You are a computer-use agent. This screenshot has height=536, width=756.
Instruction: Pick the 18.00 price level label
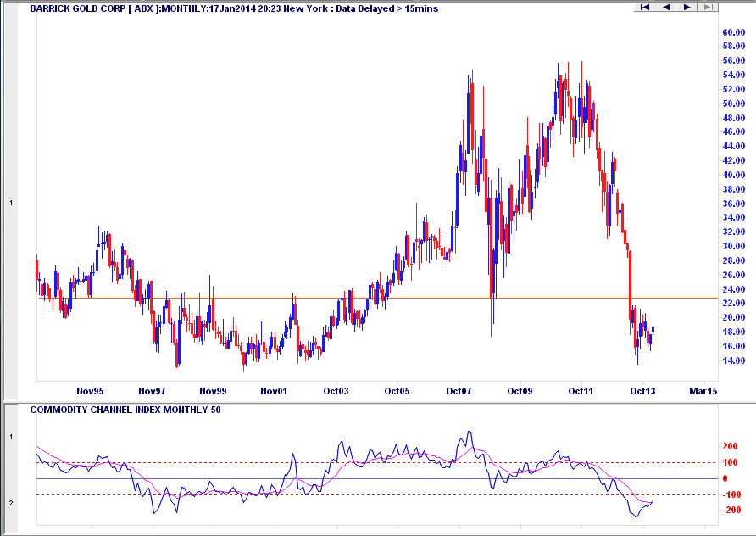(x=734, y=332)
